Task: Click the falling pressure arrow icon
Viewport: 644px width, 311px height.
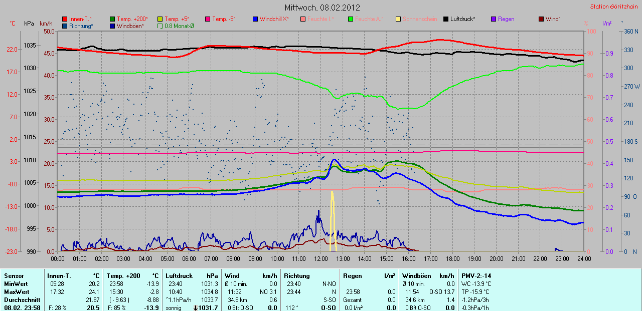Action: 196,307
